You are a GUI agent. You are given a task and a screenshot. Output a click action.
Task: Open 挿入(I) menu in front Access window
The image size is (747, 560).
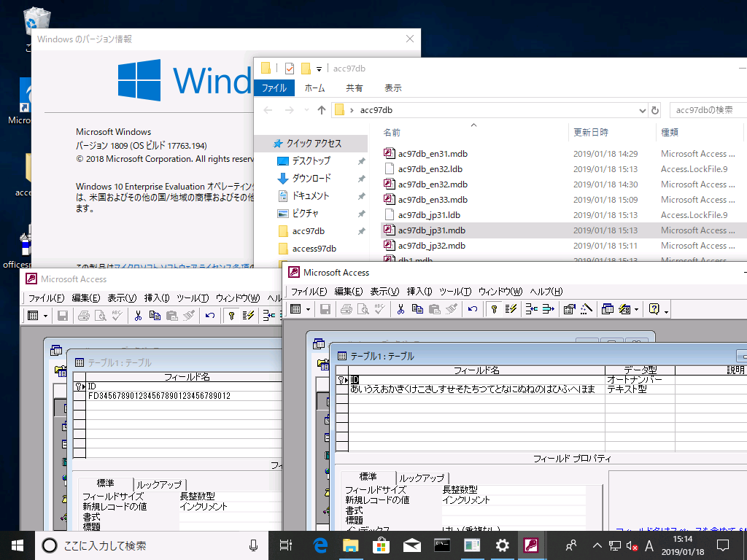(419, 292)
